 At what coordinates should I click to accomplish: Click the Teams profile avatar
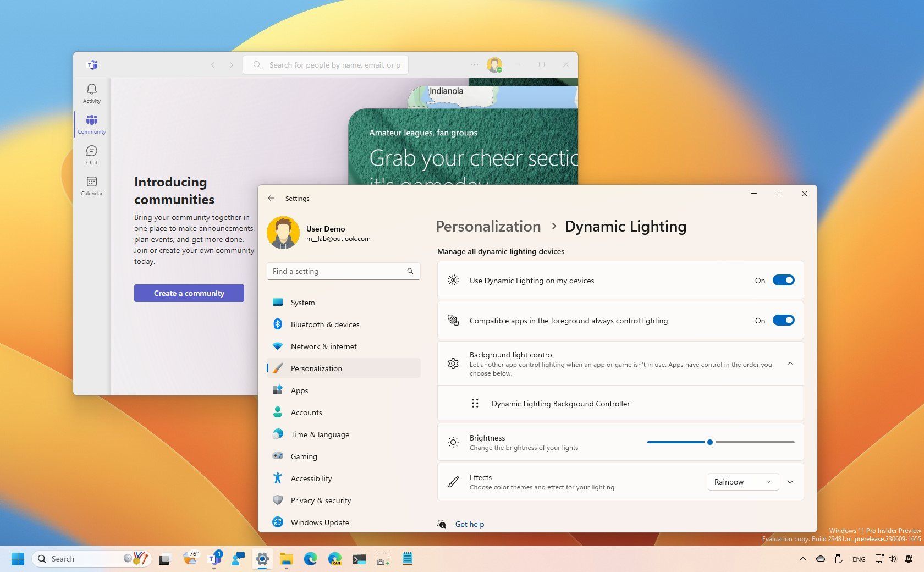pos(494,64)
